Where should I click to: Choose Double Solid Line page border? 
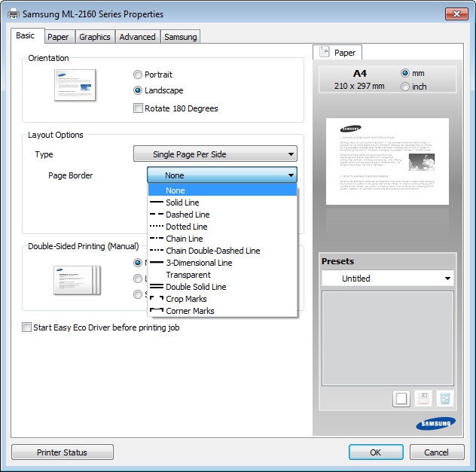(x=222, y=287)
